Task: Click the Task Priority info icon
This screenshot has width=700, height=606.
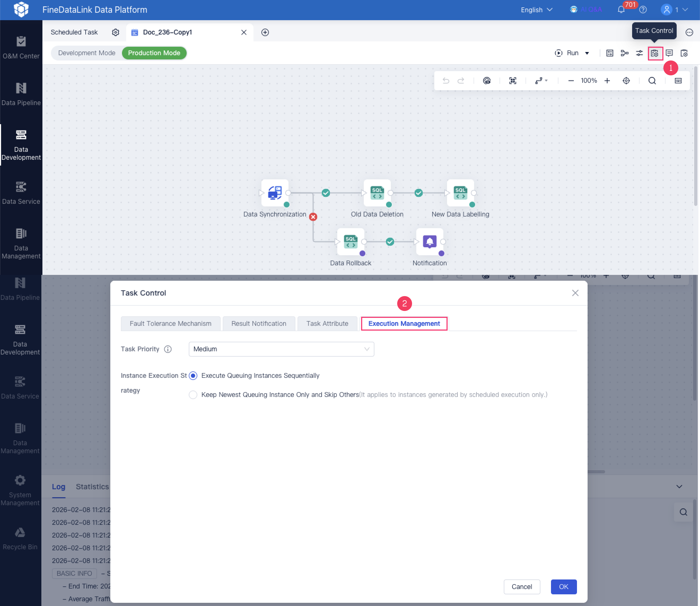Action: coord(168,349)
